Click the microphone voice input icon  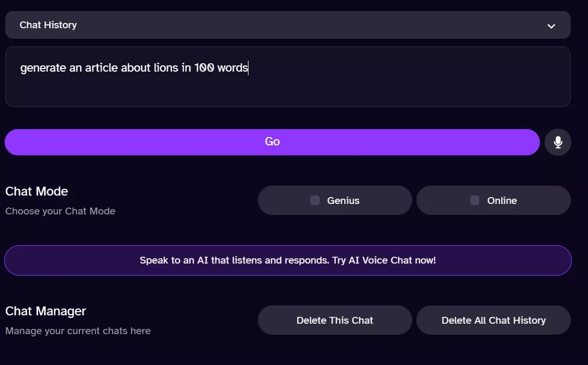[558, 142]
